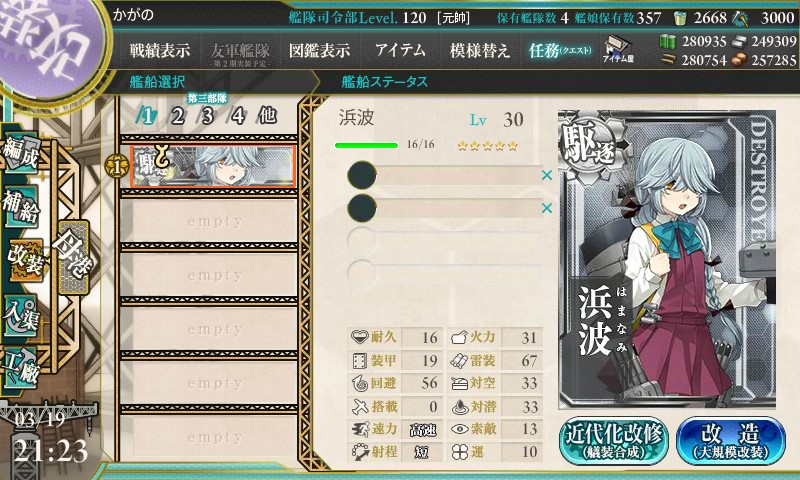This screenshot has width=800, height=480.
Task: Switch to fleet tab 2
Action: (x=178, y=116)
